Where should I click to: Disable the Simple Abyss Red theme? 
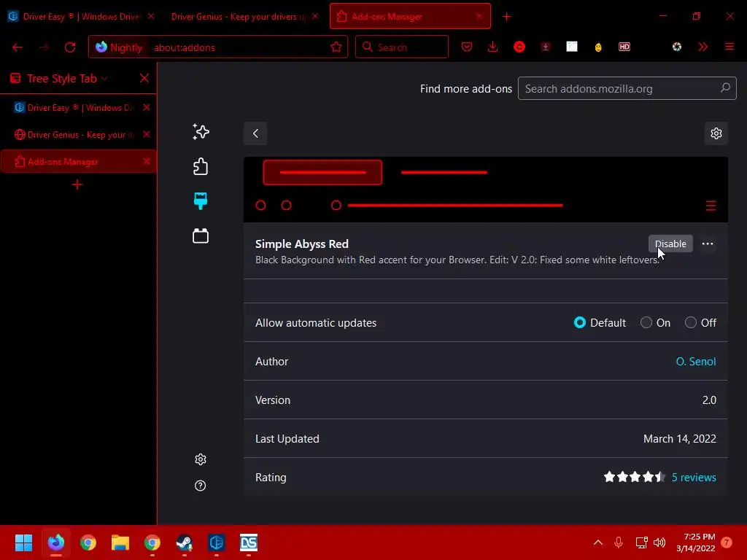[x=670, y=244]
